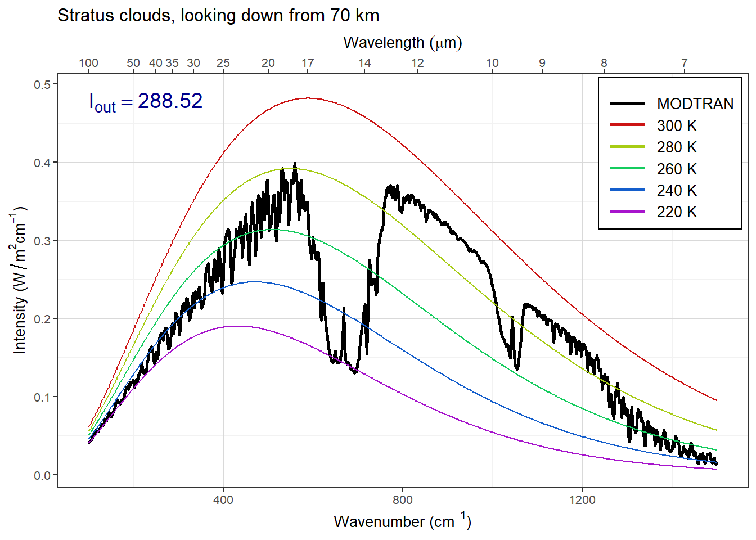Screen dimensions: 756x540
Task: Click the black MODTRAN legend line swatch
Action: 628,103
